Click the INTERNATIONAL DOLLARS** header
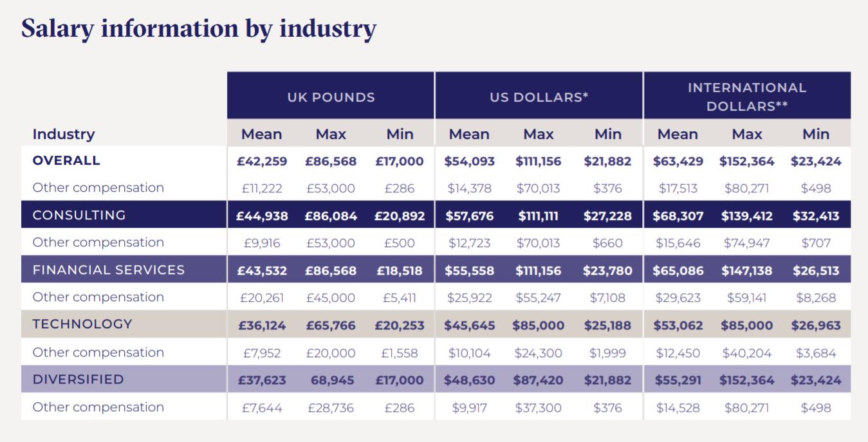 746,97
